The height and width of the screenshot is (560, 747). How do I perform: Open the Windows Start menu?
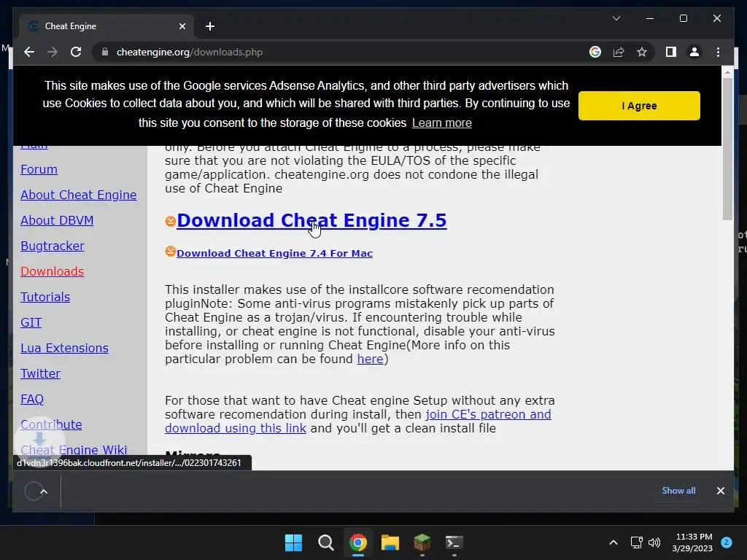pos(293,542)
